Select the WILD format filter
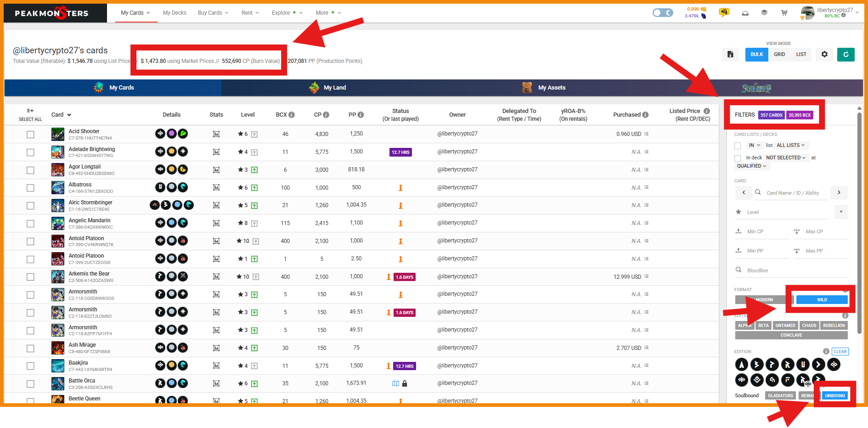Image resolution: width=868 pixels, height=428 pixels. (x=822, y=300)
